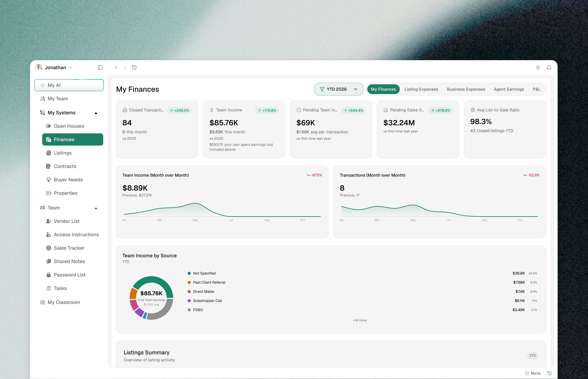Click the Pending Team Income clock icon
This screenshot has height=379, width=588.
coord(299,110)
